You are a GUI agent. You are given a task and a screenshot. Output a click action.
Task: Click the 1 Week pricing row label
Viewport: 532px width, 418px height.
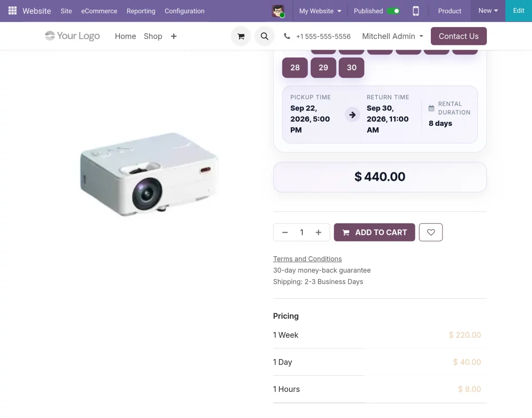click(x=286, y=335)
